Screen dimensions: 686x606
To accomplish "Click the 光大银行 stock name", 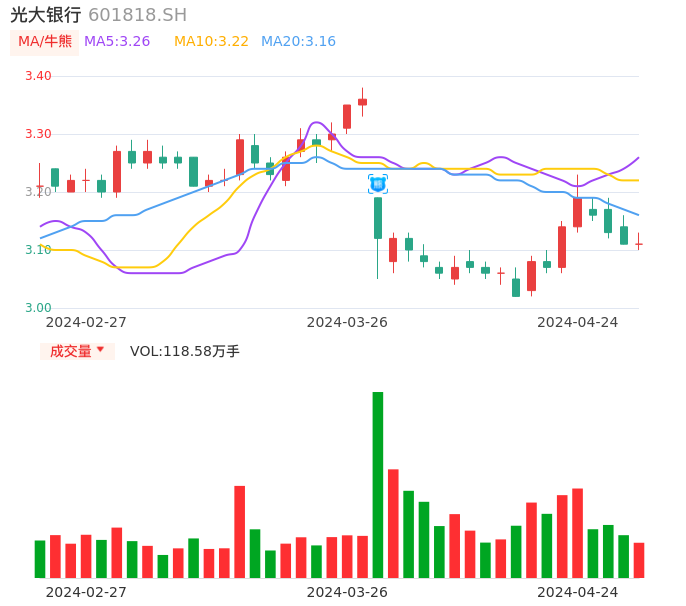I will pos(46,15).
